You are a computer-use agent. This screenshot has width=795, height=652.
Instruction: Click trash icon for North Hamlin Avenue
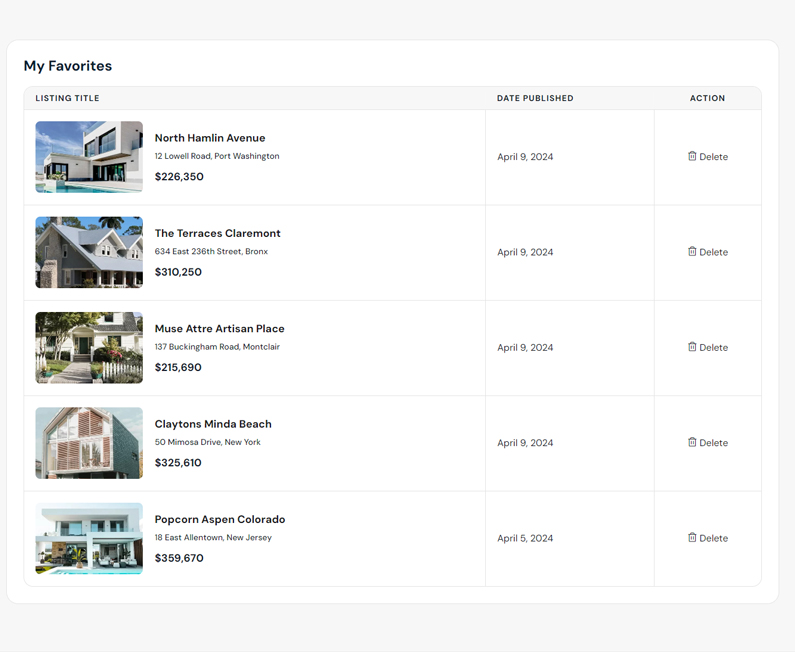click(x=692, y=156)
